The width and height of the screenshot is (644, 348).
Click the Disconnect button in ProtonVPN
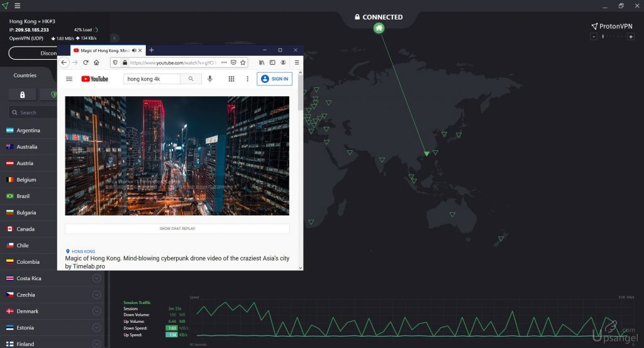[33, 53]
